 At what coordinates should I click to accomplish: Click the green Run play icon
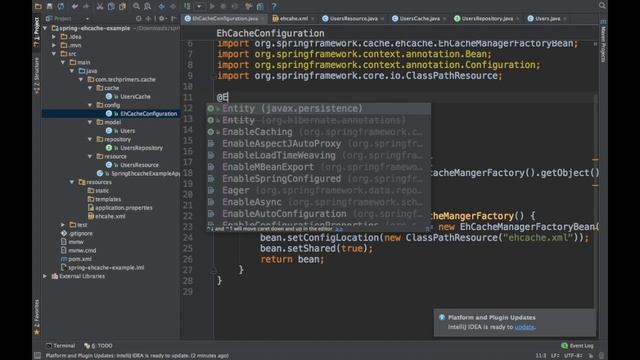click(212, 6)
